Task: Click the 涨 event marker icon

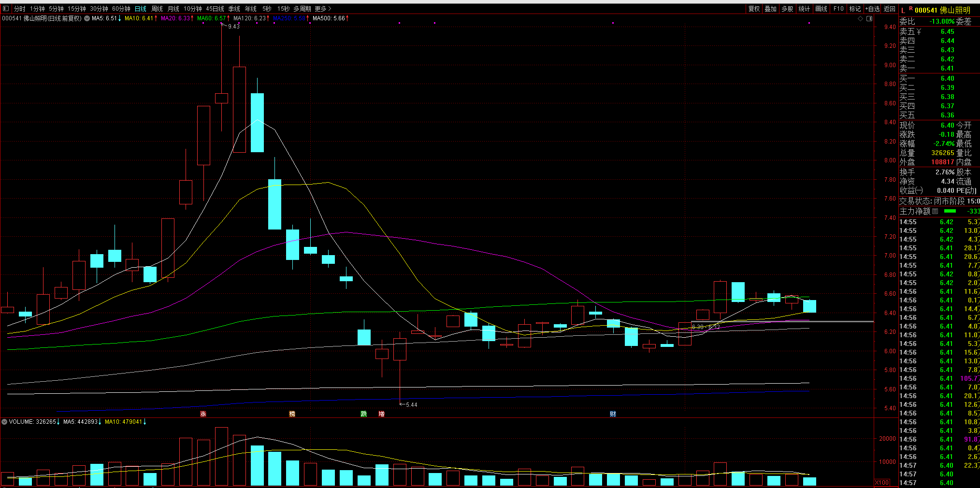Action: [x=203, y=414]
